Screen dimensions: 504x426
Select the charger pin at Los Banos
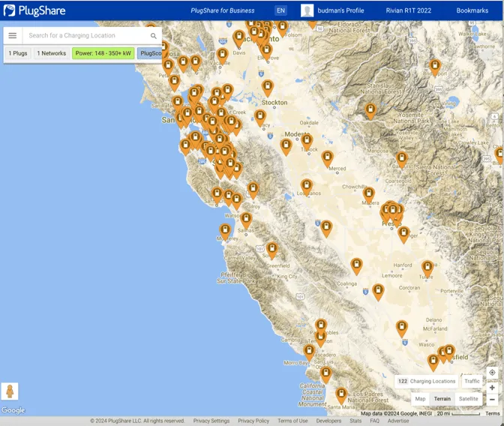tap(307, 187)
